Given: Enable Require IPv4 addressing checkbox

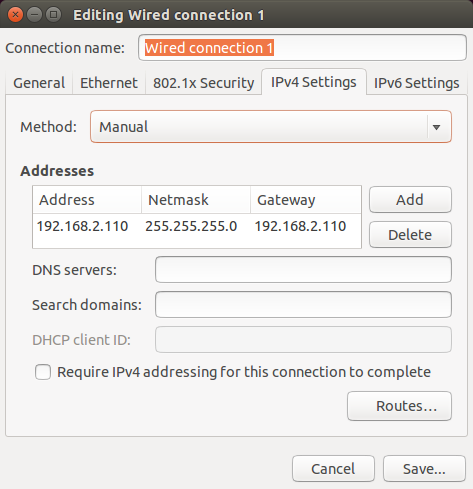Looking at the screenshot, I should (43, 372).
